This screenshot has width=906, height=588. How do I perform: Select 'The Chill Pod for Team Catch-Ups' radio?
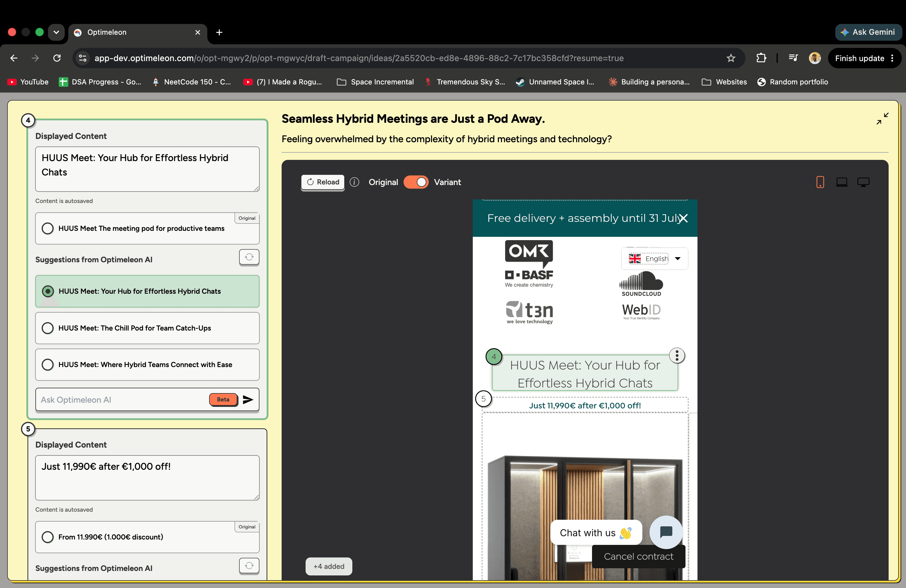pos(48,328)
